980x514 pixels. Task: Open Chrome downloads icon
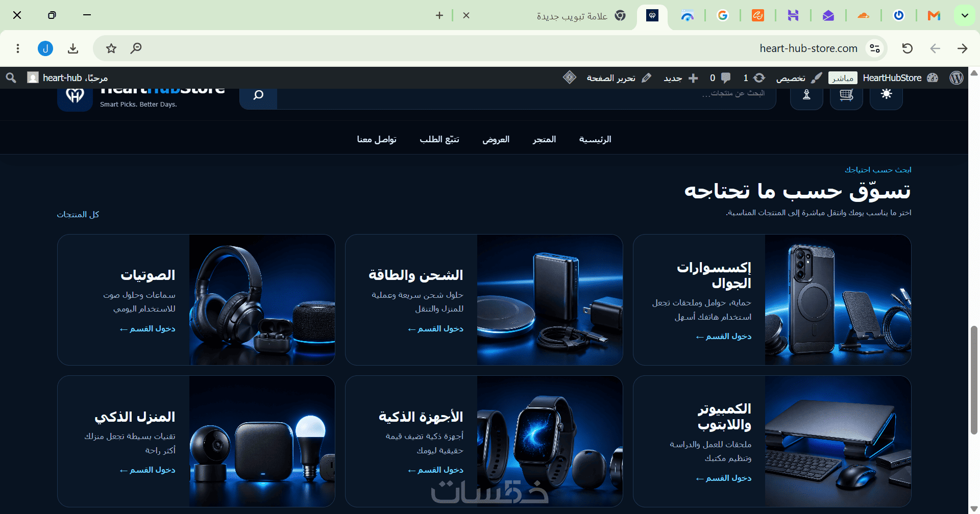click(x=73, y=48)
